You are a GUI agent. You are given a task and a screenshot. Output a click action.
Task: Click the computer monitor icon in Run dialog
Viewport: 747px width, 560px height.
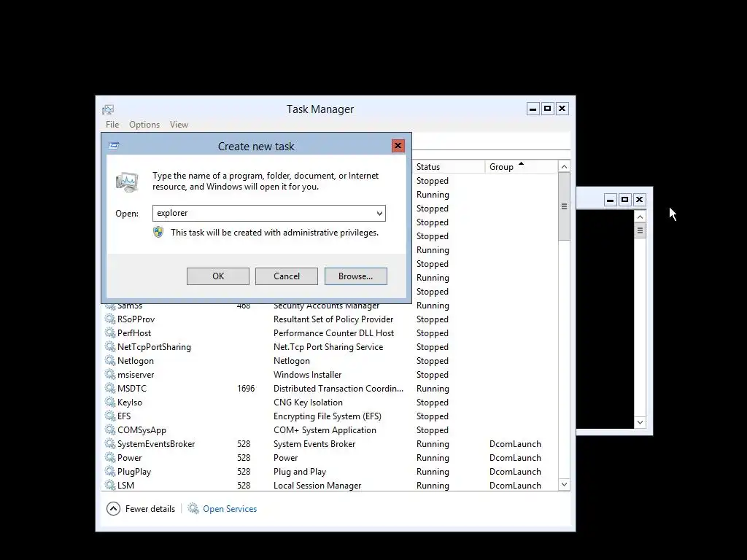(127, 182)
